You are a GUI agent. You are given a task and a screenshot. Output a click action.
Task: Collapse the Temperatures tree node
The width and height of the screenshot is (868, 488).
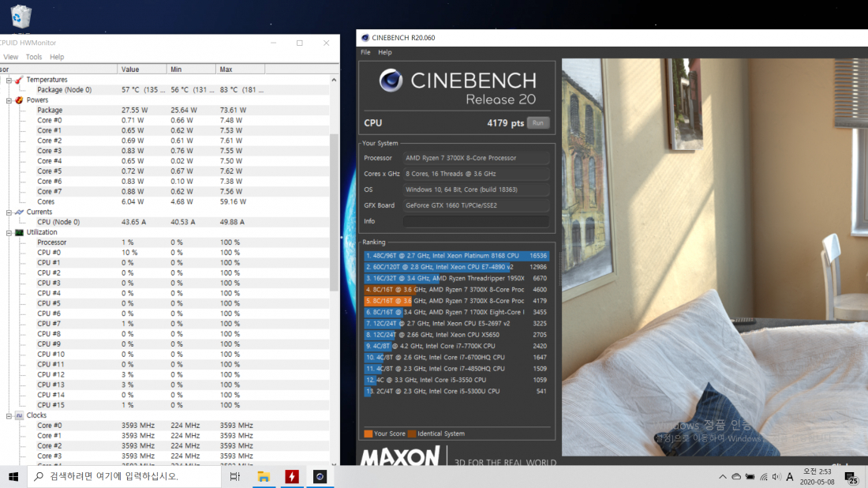point(9,81)
